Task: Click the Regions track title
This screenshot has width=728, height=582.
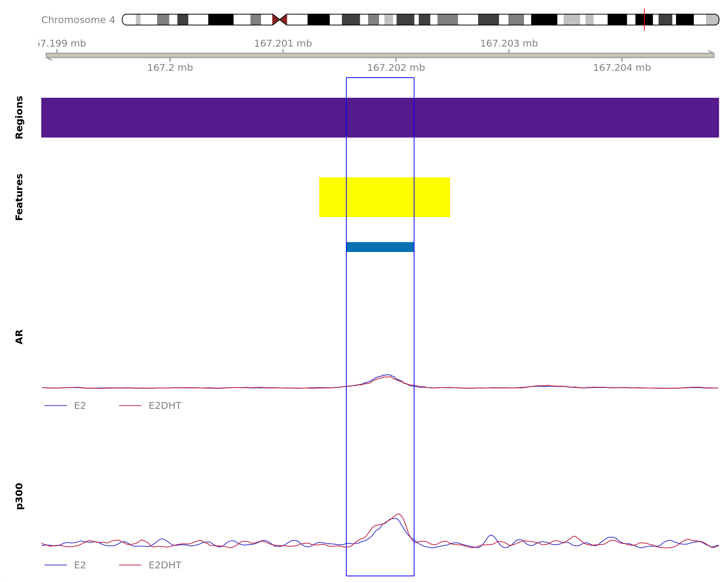Action: (19, 117)
